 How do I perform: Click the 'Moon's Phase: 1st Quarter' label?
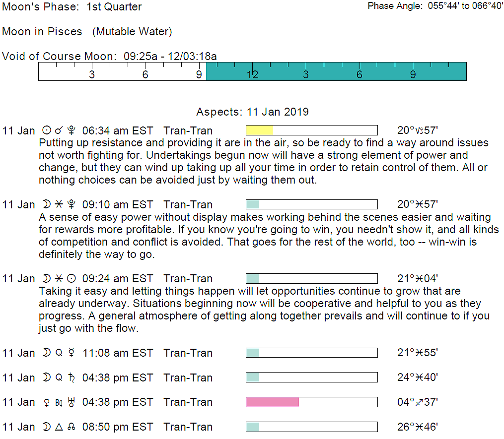pyautogui.click(x=72, y=7)
